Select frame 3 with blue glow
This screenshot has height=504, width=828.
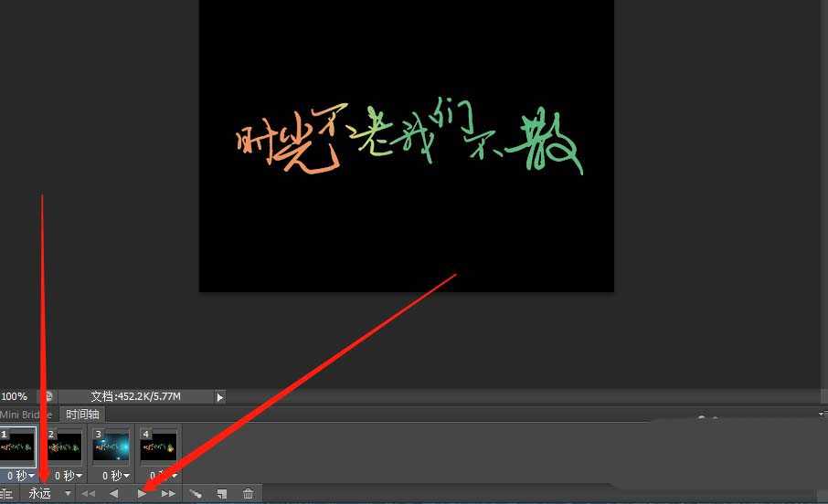pyautogui.click(x=111, y=447)
